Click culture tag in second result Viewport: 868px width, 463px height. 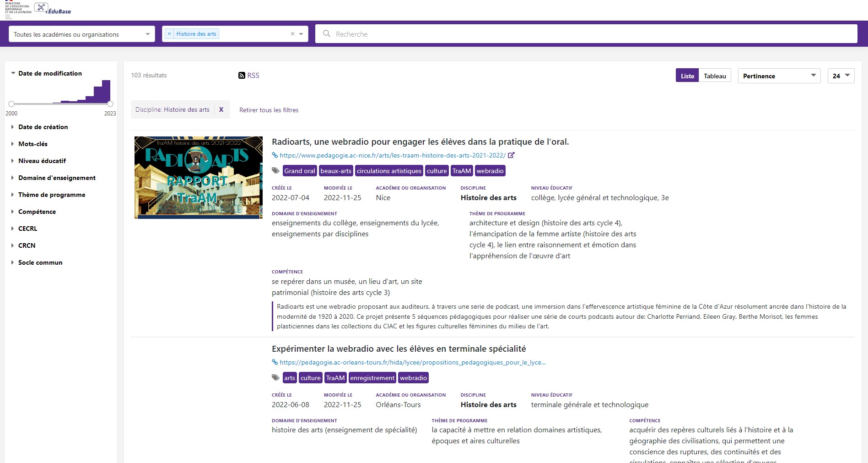311,378
